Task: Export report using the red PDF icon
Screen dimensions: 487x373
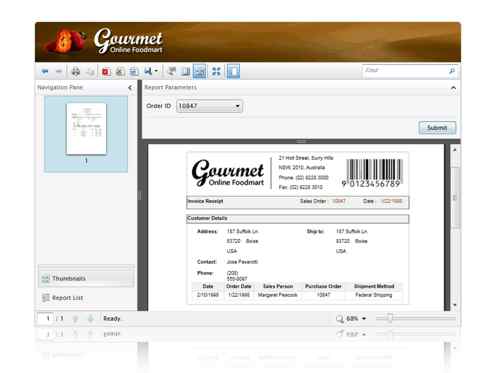Action: pyautogui.click(x=106, y=71)
